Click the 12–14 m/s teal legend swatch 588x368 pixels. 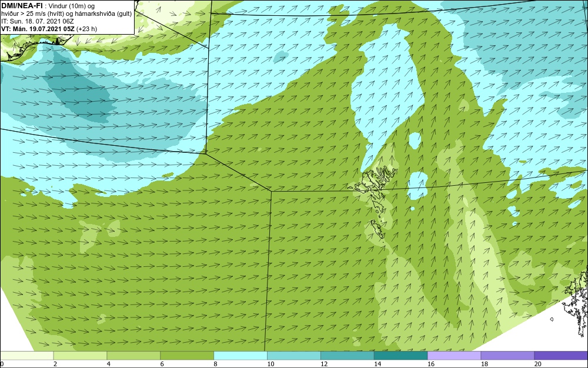[348, 356]
